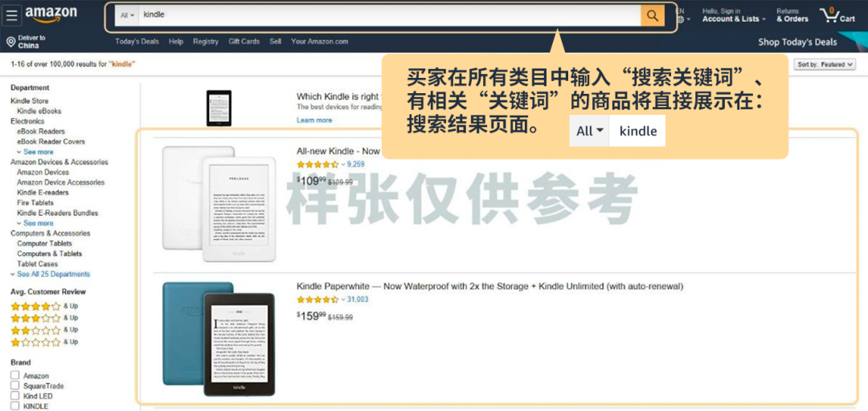Click the $159.99 Paperwhite price
Image resolution: width=868 pixels, height=411 pixels.
[311, 315]
